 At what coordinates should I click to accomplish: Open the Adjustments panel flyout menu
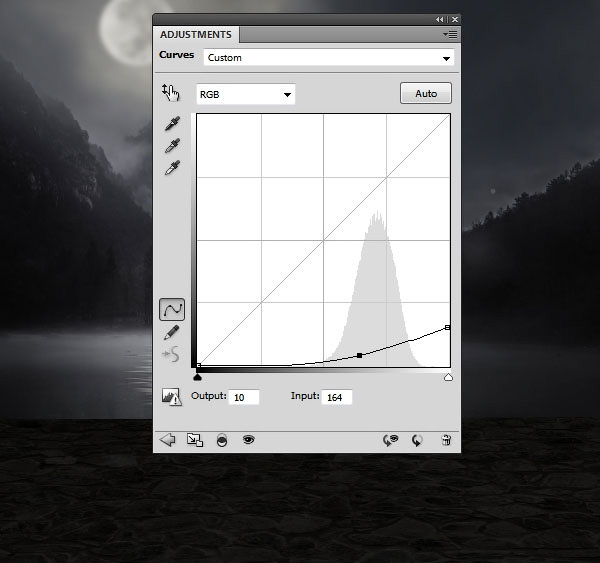coord(450,35)
